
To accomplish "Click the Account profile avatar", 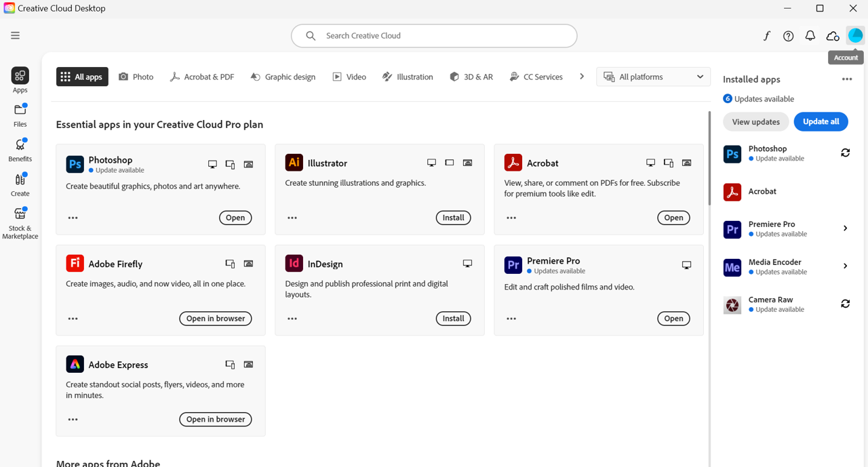I will coord(855,36).
